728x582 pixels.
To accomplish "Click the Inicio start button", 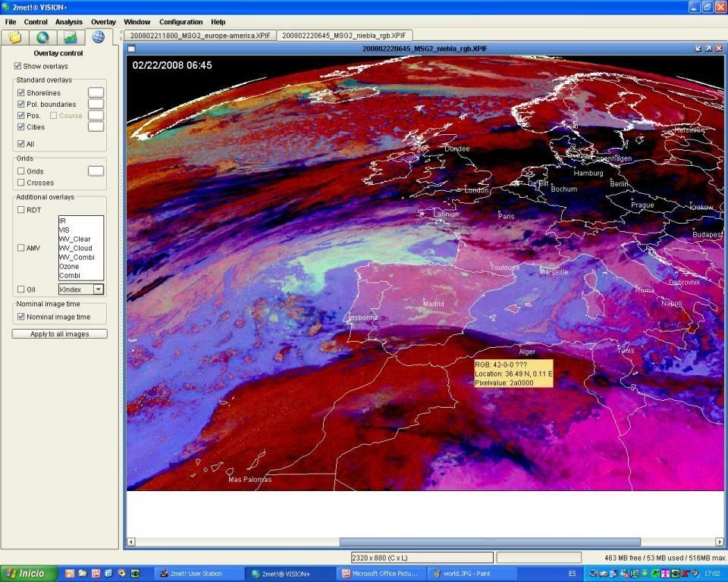I will [29, 574].
